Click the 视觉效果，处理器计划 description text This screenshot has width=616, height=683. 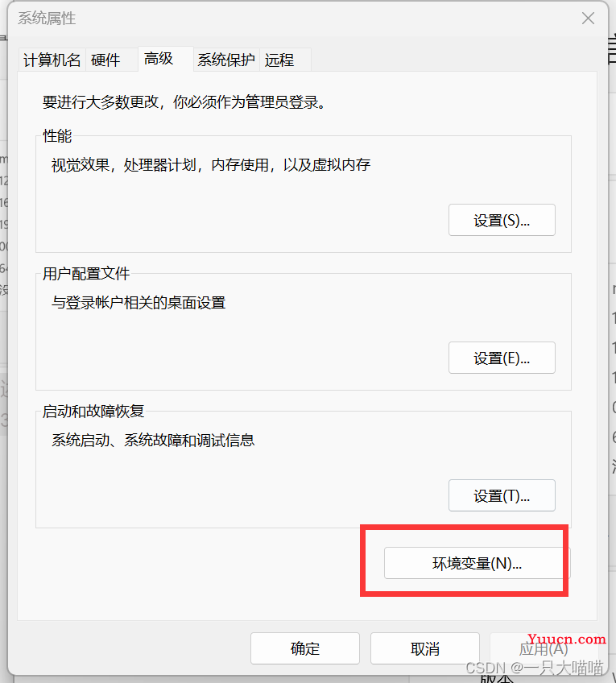tap(211, 164)
